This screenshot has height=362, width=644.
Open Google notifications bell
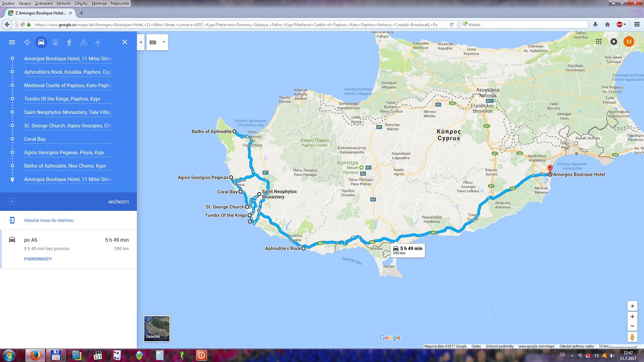point(613,41)
